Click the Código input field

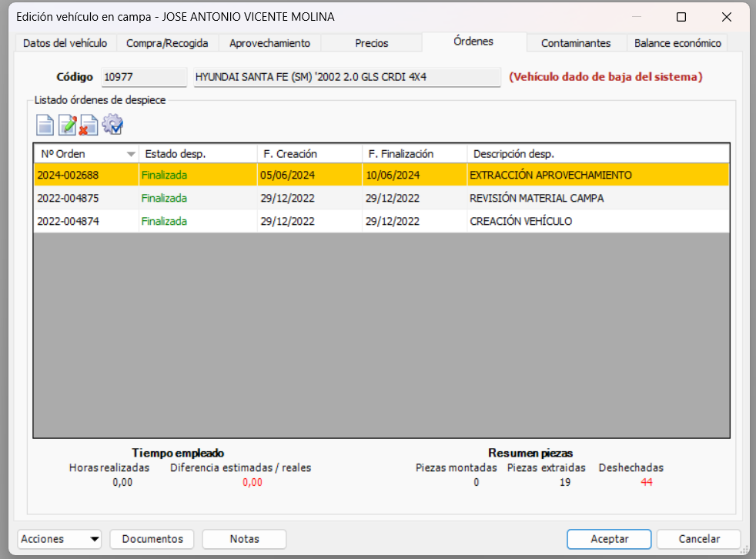[x=143, y=77]
